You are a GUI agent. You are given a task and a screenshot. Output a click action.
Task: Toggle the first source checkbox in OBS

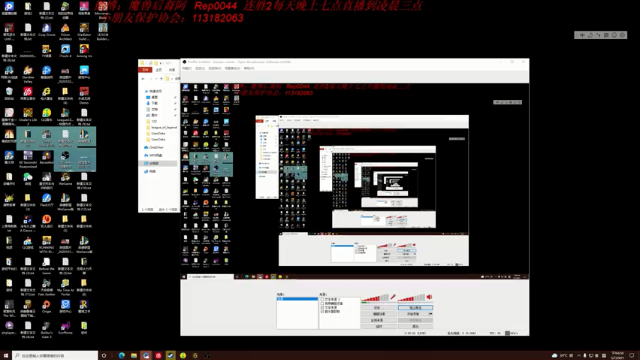pos(322,299)
